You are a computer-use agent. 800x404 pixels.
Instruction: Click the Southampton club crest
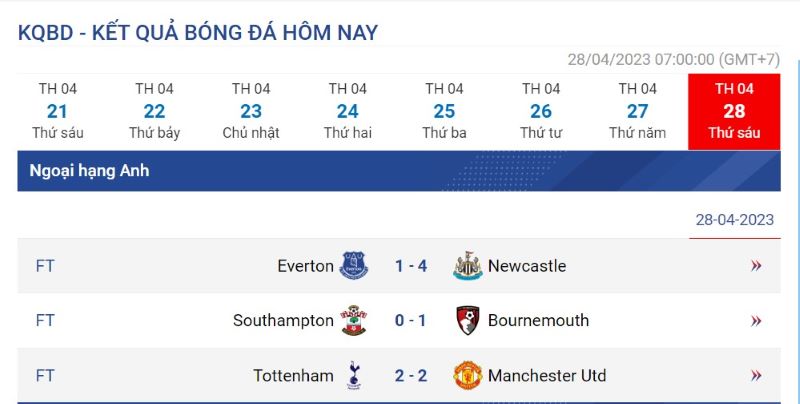[x=353, y=321]
